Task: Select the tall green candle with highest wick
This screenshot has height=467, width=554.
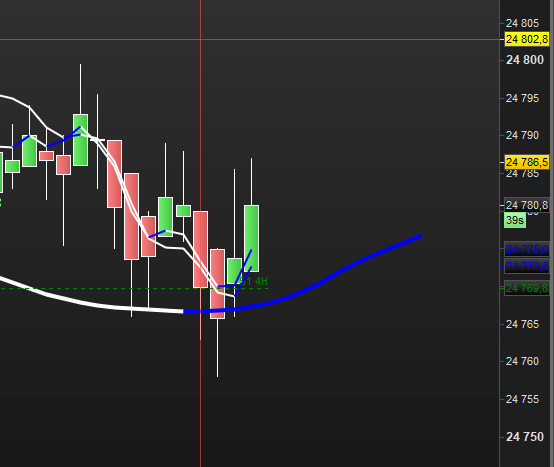Action: pyautogui.click(x=81, y=140)
